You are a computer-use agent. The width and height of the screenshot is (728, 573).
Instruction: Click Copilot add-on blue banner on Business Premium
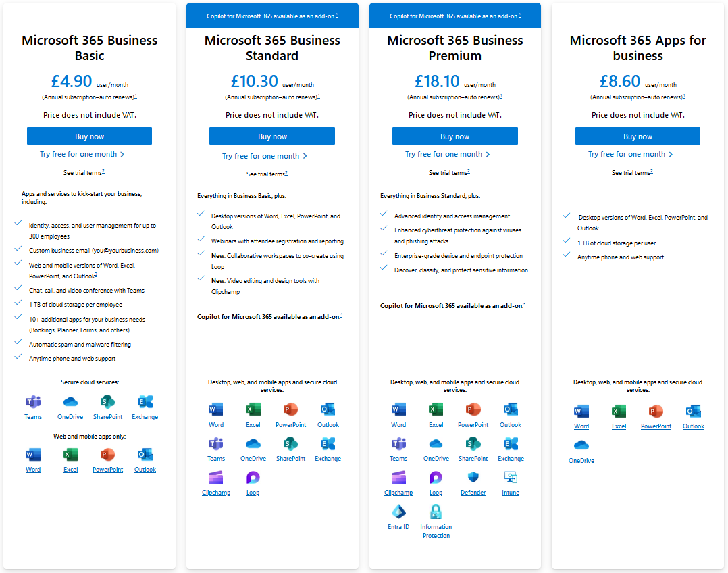tap(455, 16)
